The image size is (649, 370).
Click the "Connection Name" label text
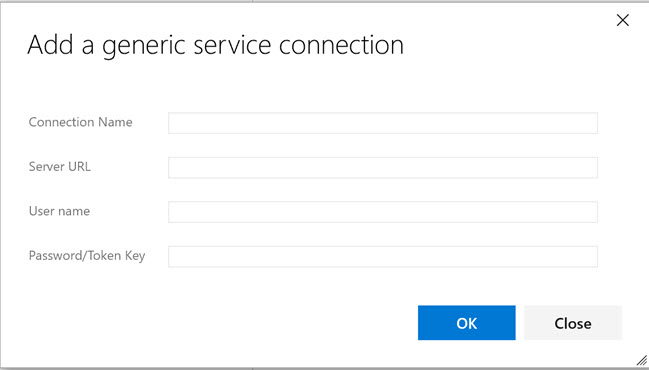(x=80, y=122)
